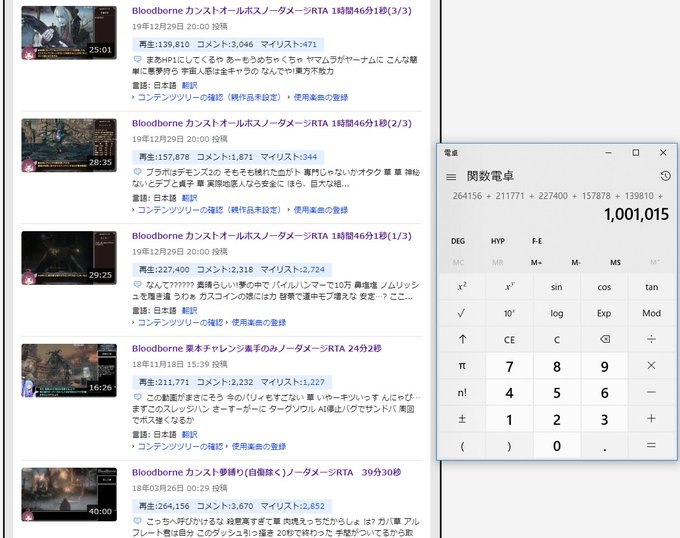Open video titled カンストオールボスノーダメージRTA (2/3)

pos(272,124)
